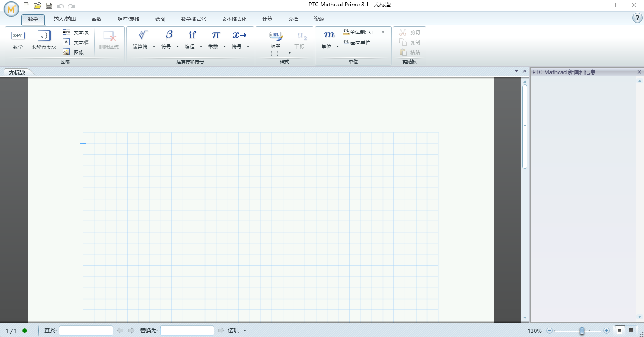This screenshot has height=337, width=644.
Task: Open the Matrices/Tables (矩阵/表格) tab
Action: tap(128, 19)
